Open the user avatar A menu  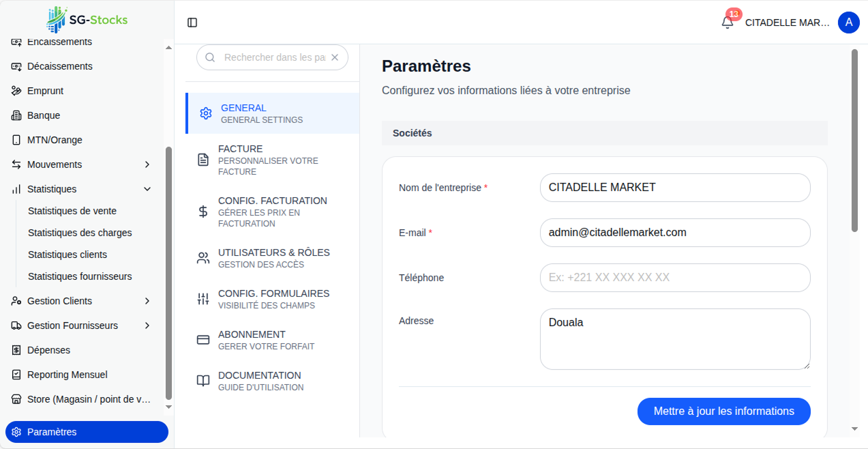[848, 23]
